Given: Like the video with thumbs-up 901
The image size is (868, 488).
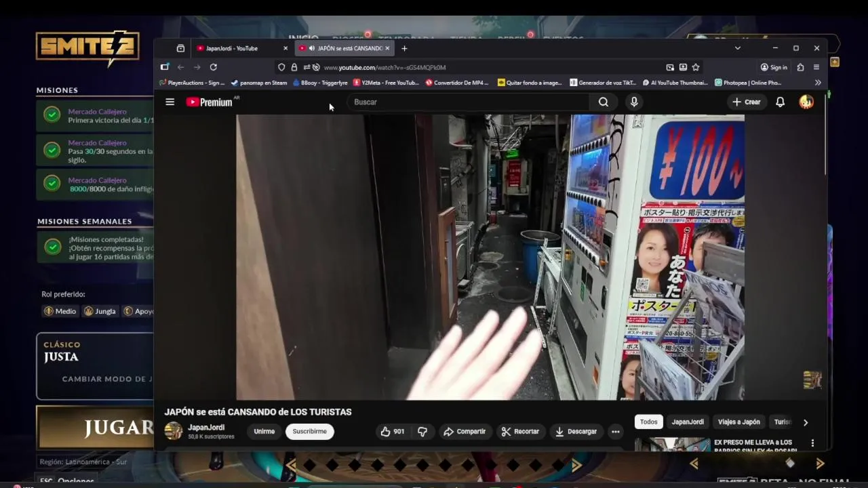Looking at the screenshot, I should [393, 431].
